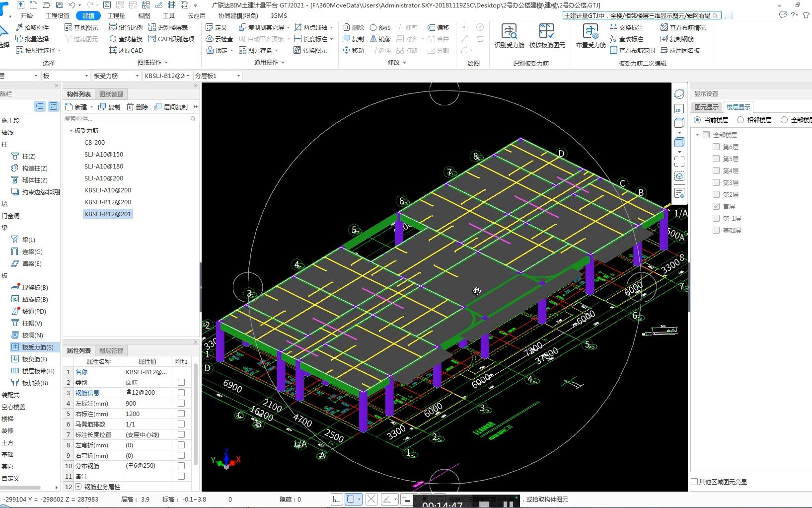Open the 工程设置 ribbon tab
Image resolution: width=812 pixels, height=508 pixels.
(58, 15)
